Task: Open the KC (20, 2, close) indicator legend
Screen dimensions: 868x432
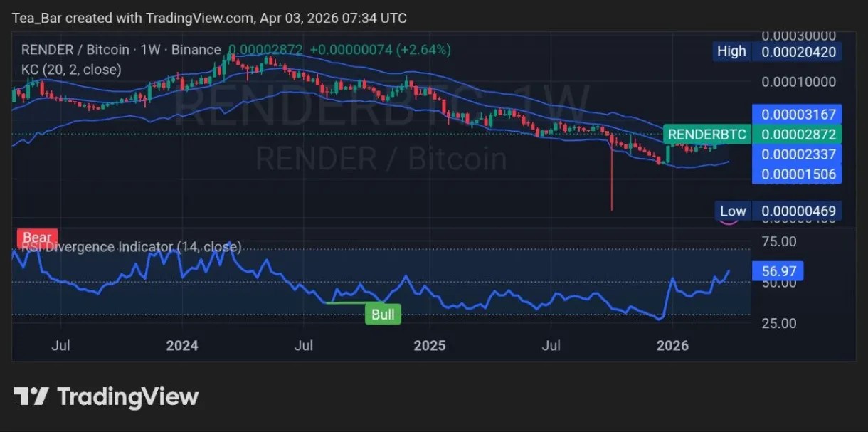Action: click(x=71, y=69)
